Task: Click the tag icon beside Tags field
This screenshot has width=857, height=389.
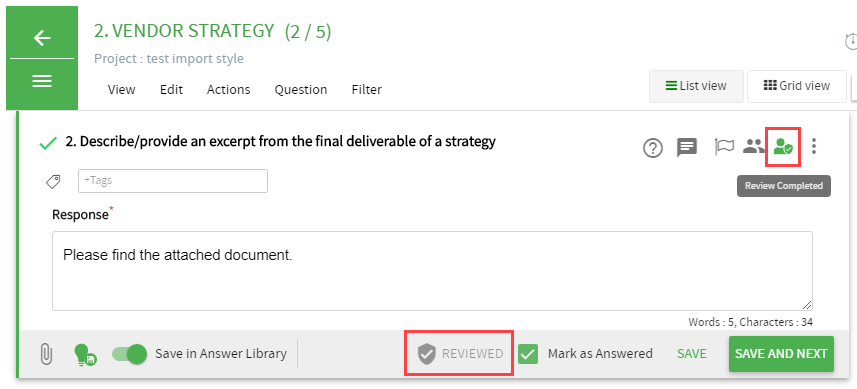Action: (53, 181)
